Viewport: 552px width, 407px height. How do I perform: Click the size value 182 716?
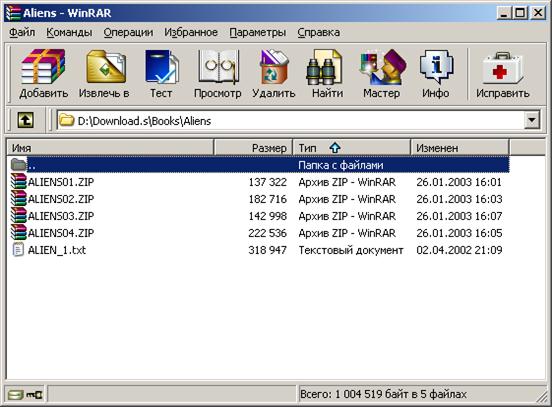click(268, 199)
